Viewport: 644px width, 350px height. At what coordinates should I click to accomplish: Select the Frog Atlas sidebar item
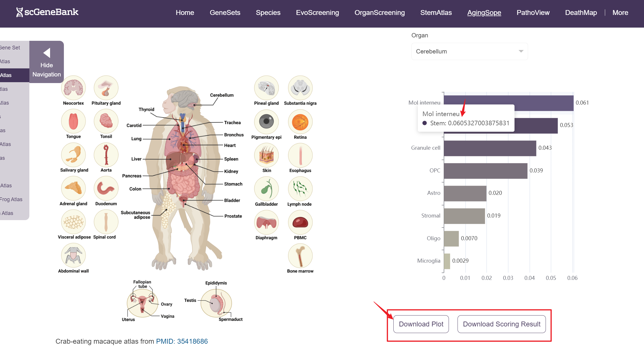pyautogui.click(x=12, y=199)
